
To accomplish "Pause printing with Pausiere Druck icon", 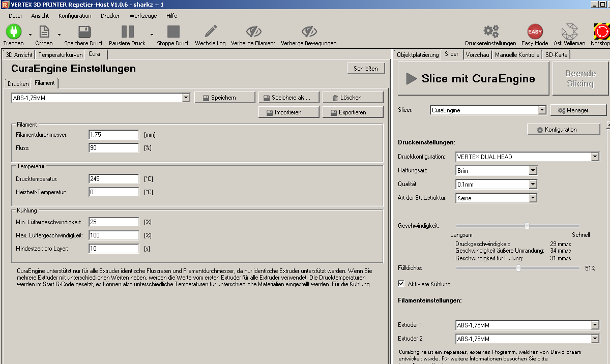I will (x=127, y=32).
